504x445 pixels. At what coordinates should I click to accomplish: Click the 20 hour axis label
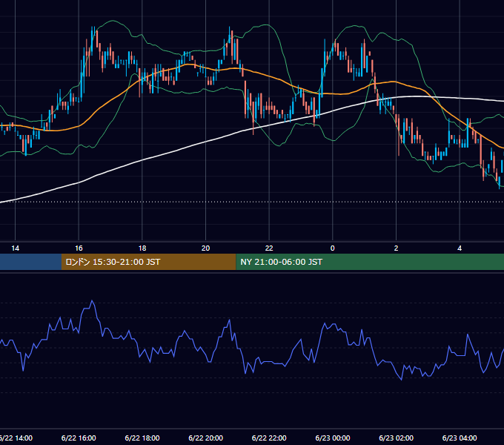[206, 248]
